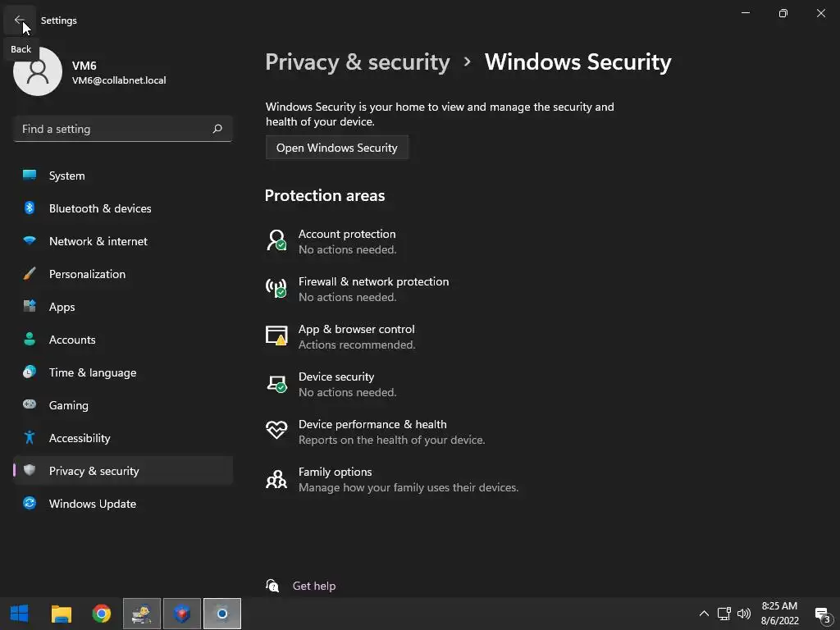This screenshot has width=840, height=630.
Task: Click the Personalization paintbrush icon
Action: click(30, 273)
